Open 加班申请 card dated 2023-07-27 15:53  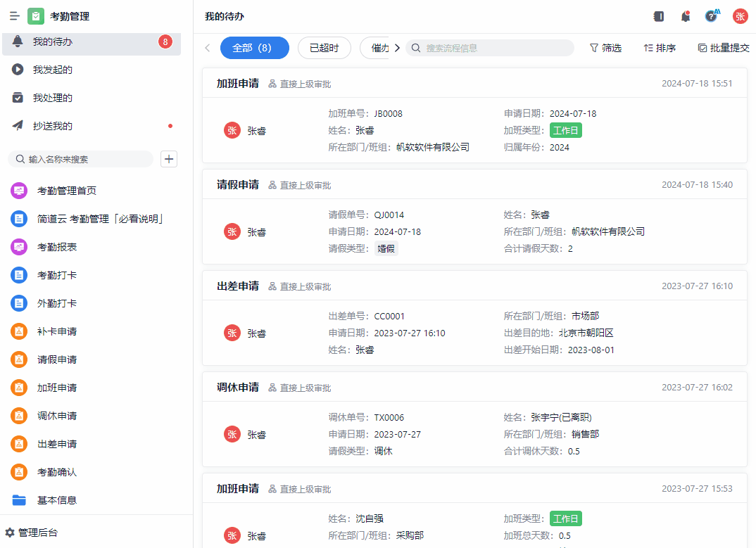474,511
